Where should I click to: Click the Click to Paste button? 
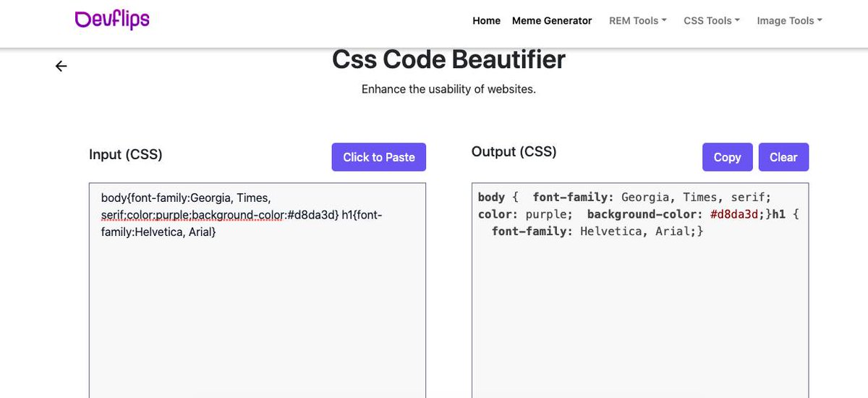[x=379, y=157]
